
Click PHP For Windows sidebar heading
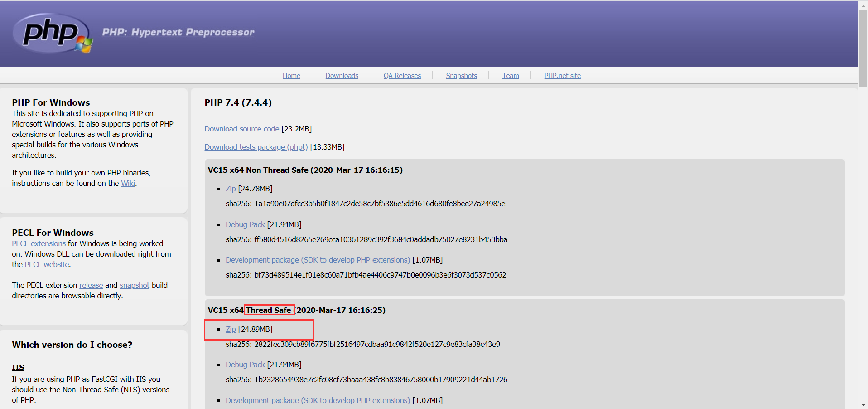tap(51, 102)
